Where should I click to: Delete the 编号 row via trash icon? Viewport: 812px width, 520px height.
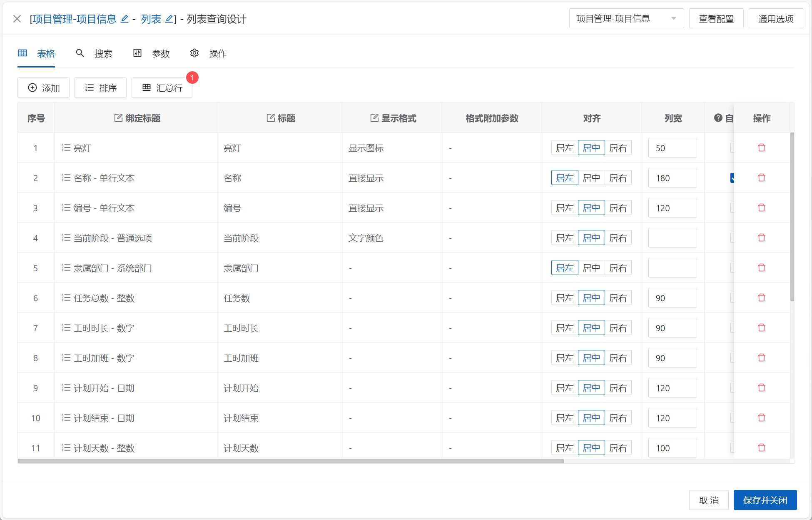(762, 208)
